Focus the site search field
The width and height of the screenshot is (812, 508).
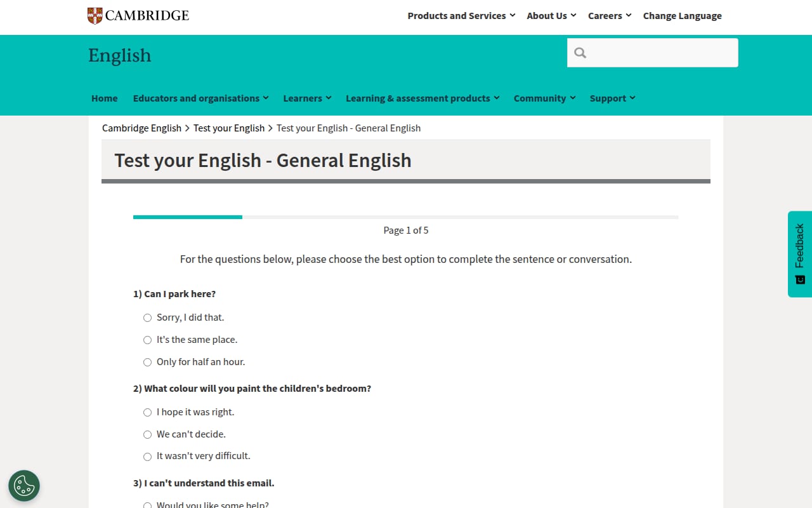pos(653,53)
